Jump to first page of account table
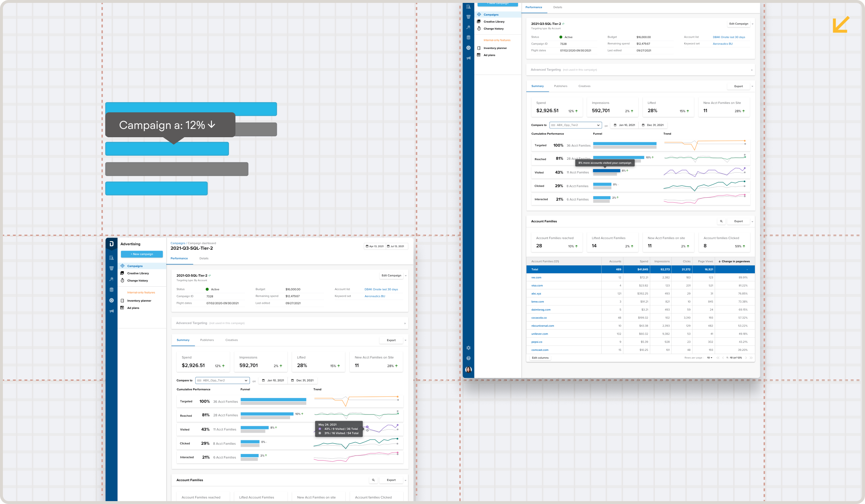865x504 pixels. pyautogui.click(x=718, y=358)
